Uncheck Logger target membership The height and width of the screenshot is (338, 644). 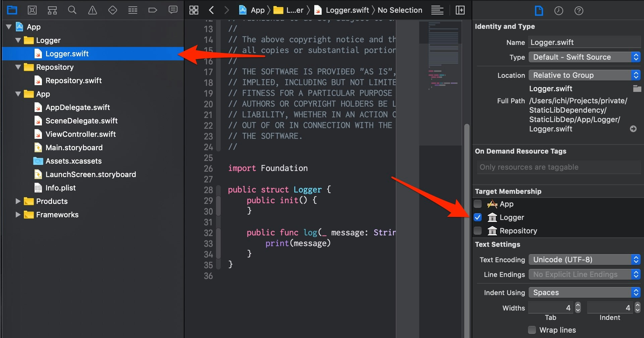coord(478,217)
